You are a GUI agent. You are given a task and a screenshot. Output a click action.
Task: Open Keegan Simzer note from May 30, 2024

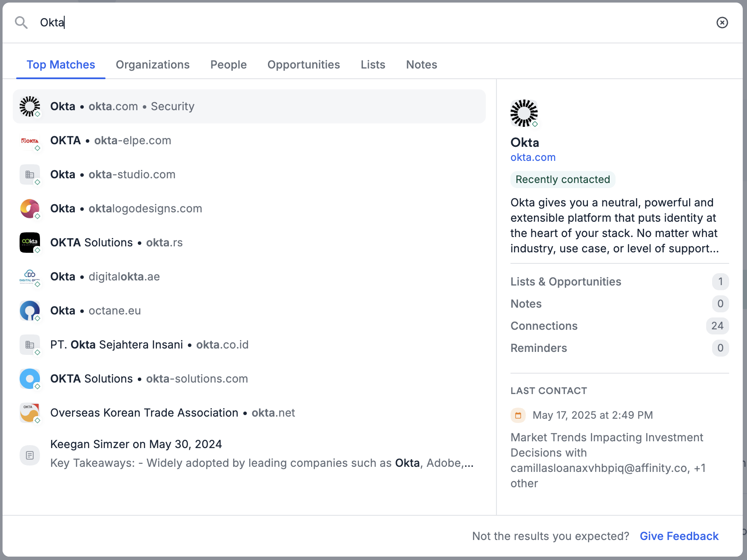coord(249,454)
